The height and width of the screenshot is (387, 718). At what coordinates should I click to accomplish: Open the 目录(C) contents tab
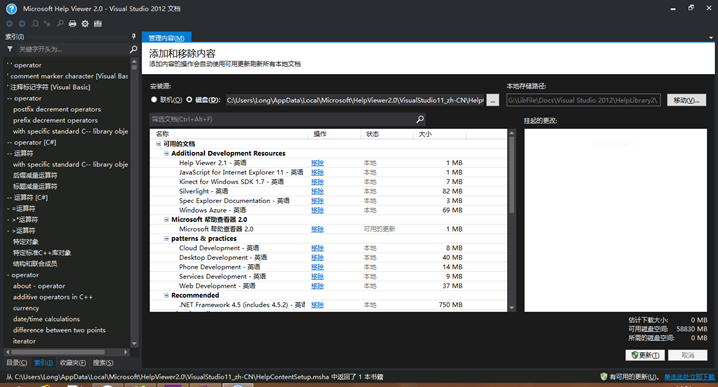pyautogui.click(x=16, y=363)
